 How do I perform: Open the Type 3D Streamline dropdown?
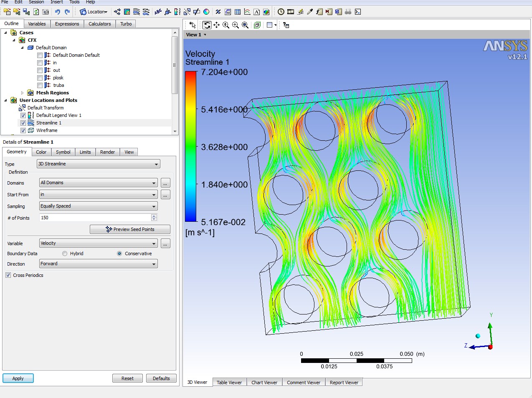[99, 164]
